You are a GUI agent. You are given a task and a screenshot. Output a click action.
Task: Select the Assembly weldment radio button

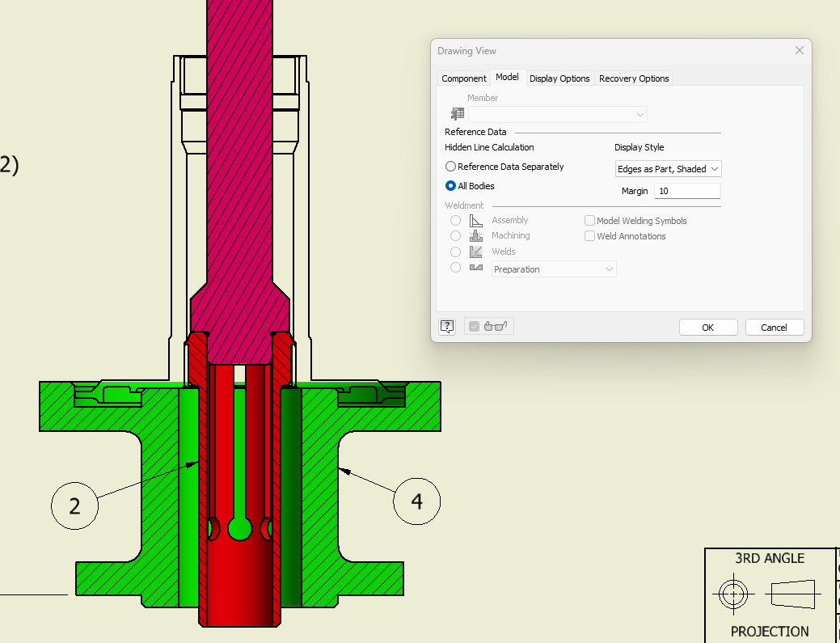coord(455,220)
